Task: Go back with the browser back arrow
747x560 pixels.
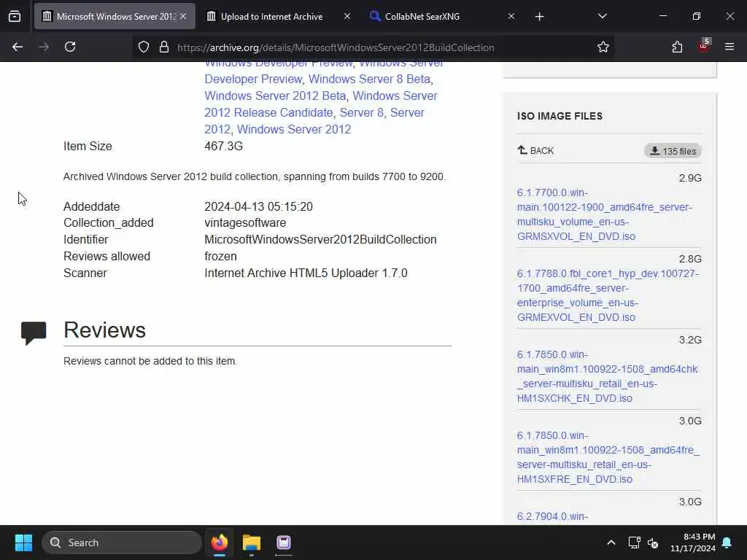Action: [x=18, y=47]
